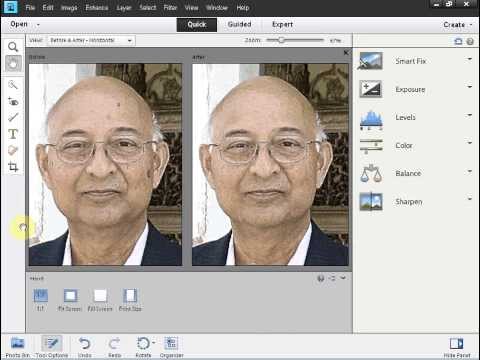Open the Create dropdown arrow
The height and width of the screenshot is (360, 480).
(x=471, y=25)
